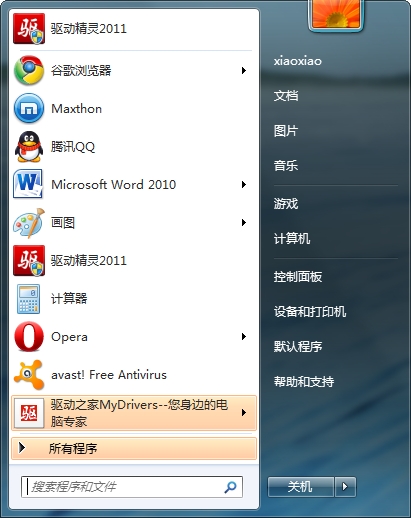The height and width of the screenshot is (518, 411).
Task: Launch 画图 paint palette icon
Action: (29, 223)
